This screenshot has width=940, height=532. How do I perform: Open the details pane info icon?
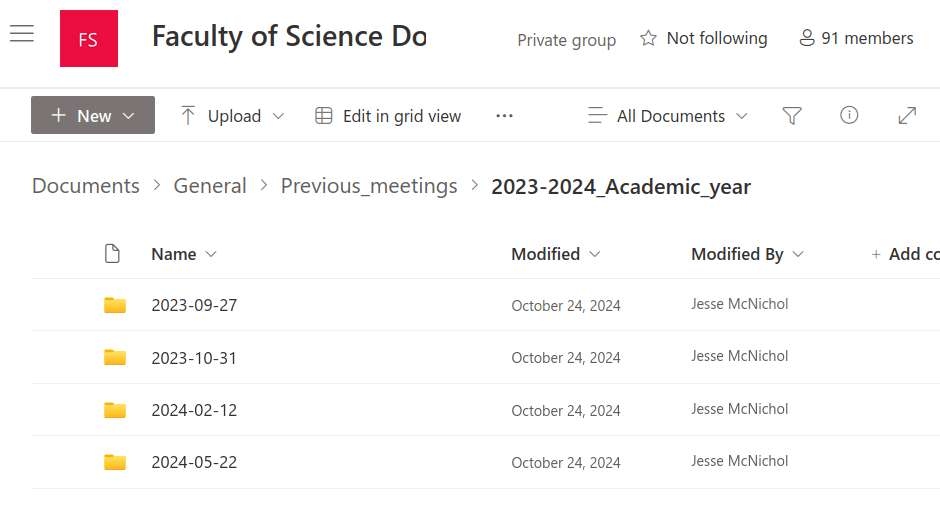[x=849, y=116]
